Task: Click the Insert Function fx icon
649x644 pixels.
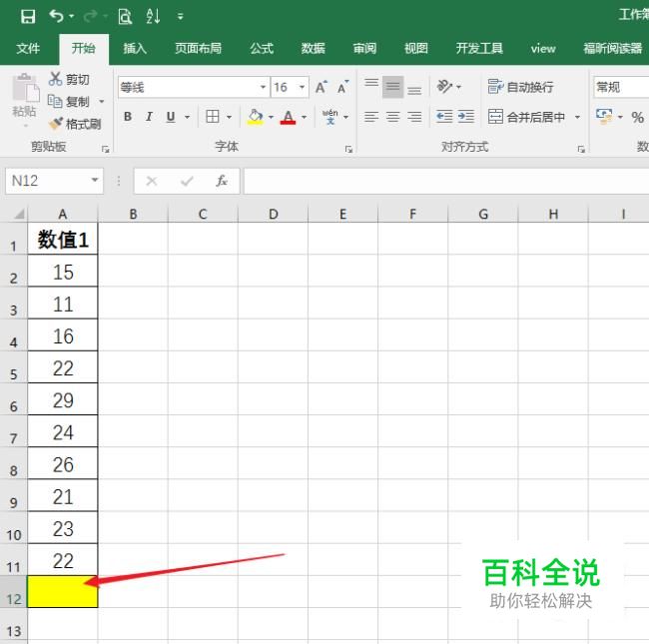Action: pos(222,181)
